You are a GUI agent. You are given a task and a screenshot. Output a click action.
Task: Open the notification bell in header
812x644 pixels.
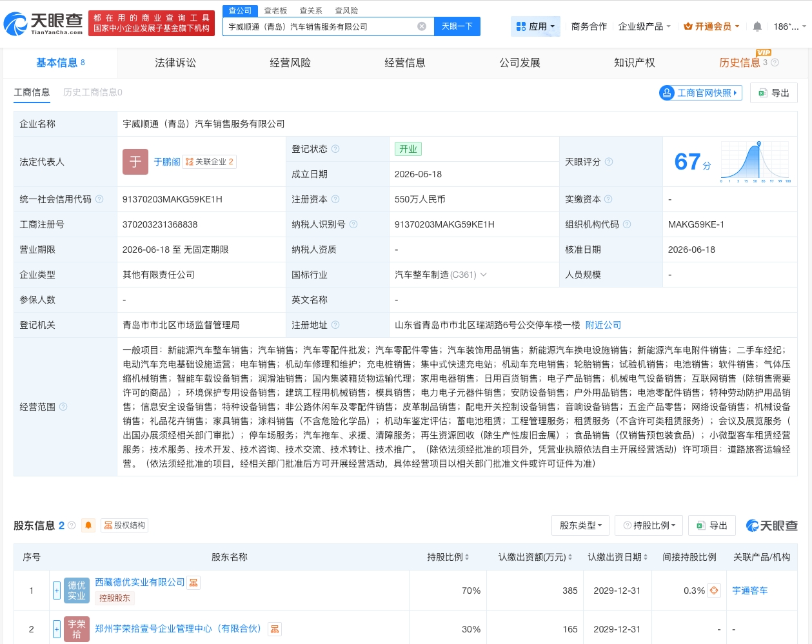757,26
